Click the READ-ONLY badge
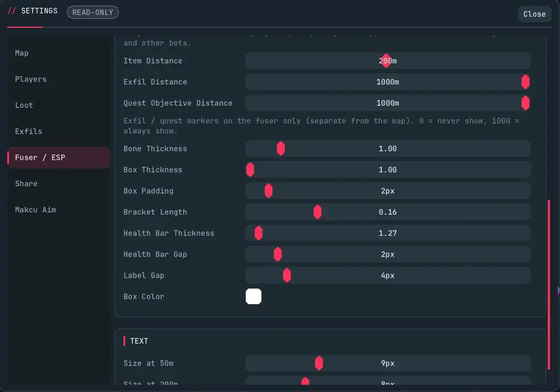Viewport: 560px width, 392px height. (93, 12)
